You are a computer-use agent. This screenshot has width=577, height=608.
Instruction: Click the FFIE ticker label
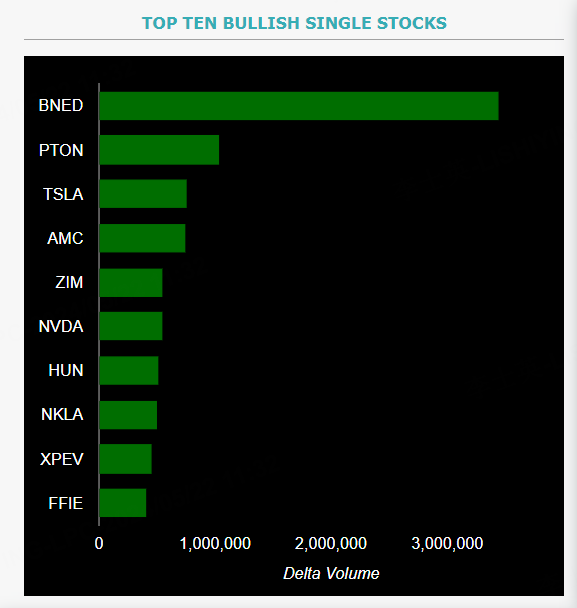[66, 503]
